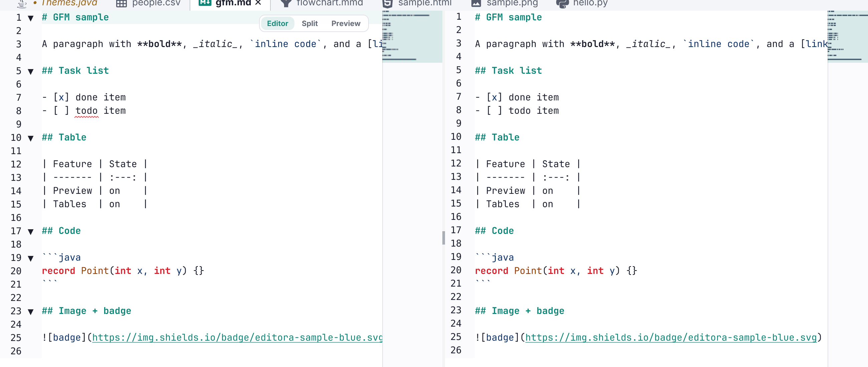Viewport: 868px width, 367px height.
Task: Click '## Image + badge' heading in right pane
Action: click(x=519, y=311)
